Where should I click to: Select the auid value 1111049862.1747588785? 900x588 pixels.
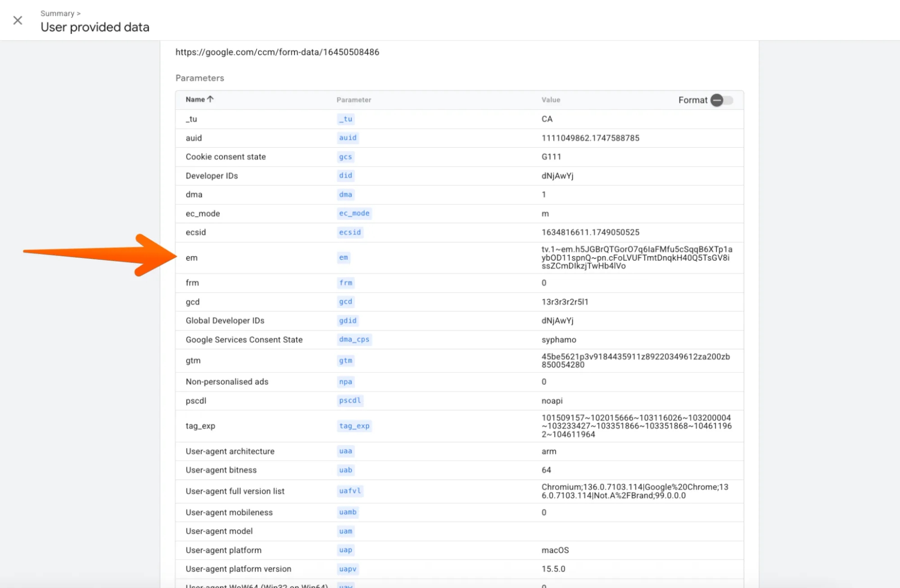pyautogui.click(x=590, y=138)
